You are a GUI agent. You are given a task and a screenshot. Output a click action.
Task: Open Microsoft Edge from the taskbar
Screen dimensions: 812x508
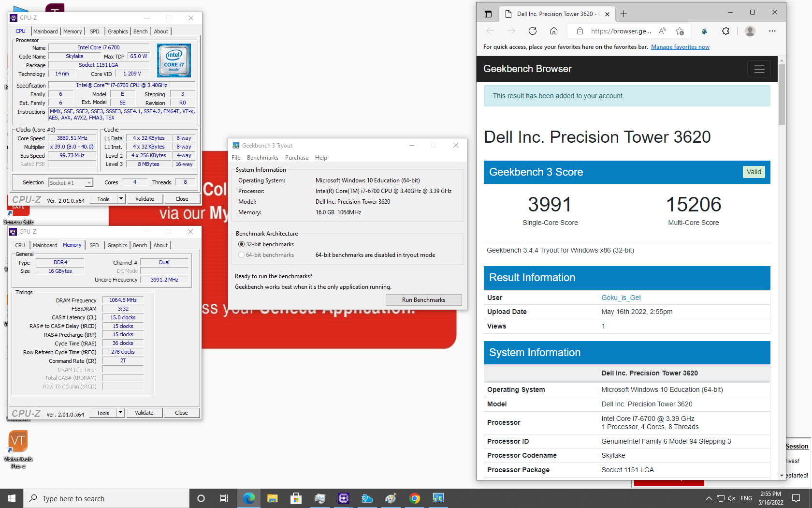click(x=249, y=498)
